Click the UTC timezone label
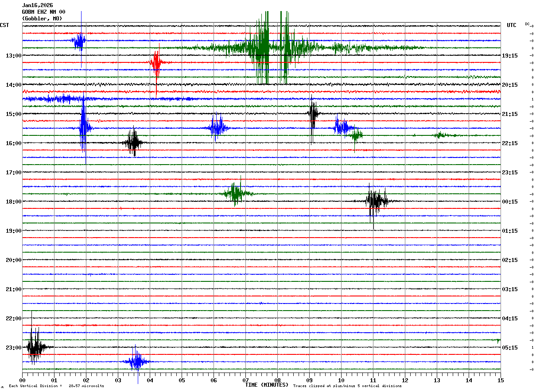This screenshot has width=536, height=392. pyautogui.click(x=512, y=25)
